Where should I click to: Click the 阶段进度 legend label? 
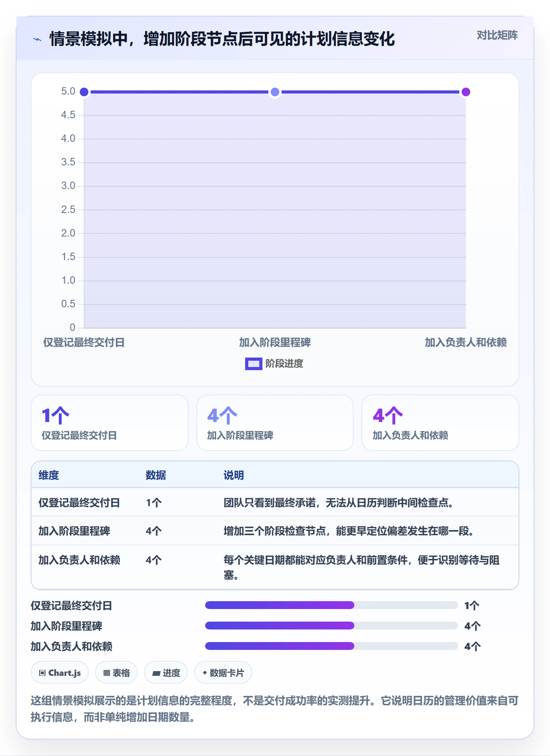click(284, 364)
